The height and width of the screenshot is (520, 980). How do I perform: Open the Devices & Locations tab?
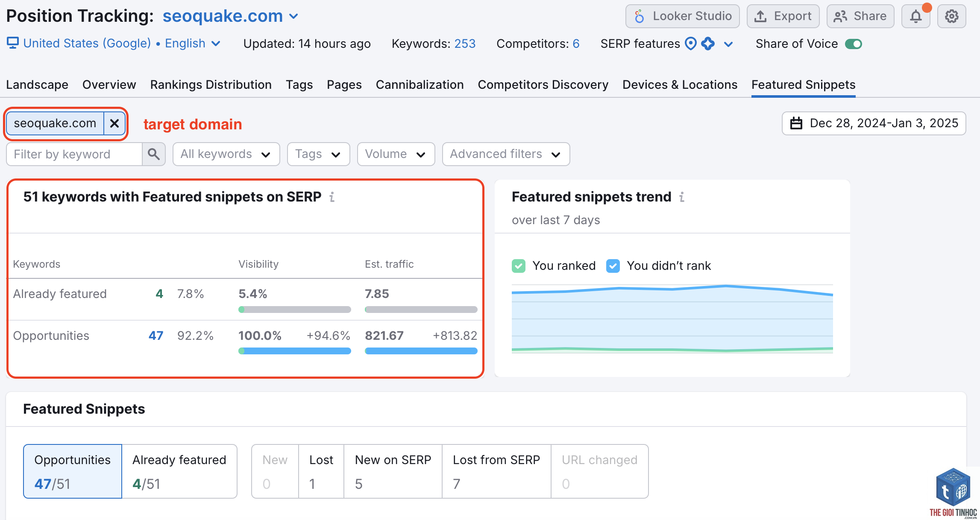pos(680,85)
